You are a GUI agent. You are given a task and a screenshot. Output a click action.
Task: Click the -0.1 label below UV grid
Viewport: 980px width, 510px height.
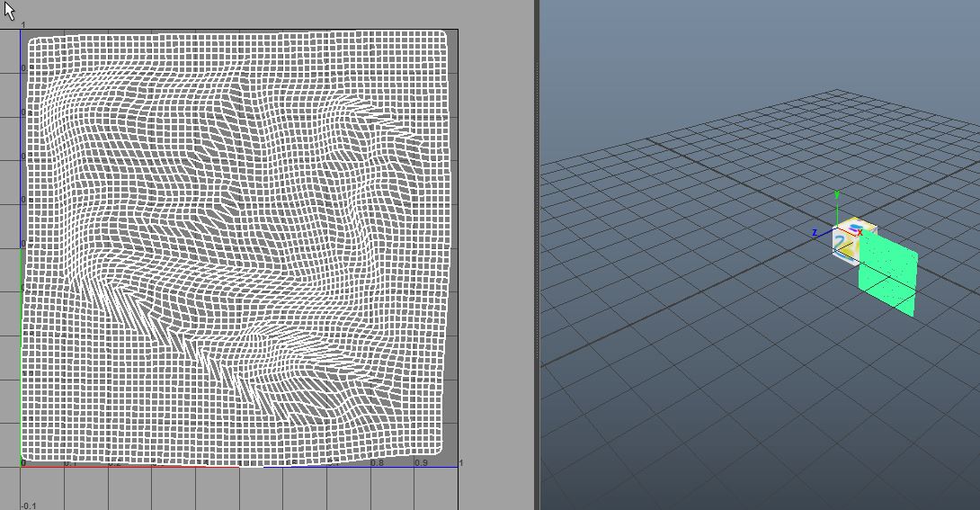(29, 506)
